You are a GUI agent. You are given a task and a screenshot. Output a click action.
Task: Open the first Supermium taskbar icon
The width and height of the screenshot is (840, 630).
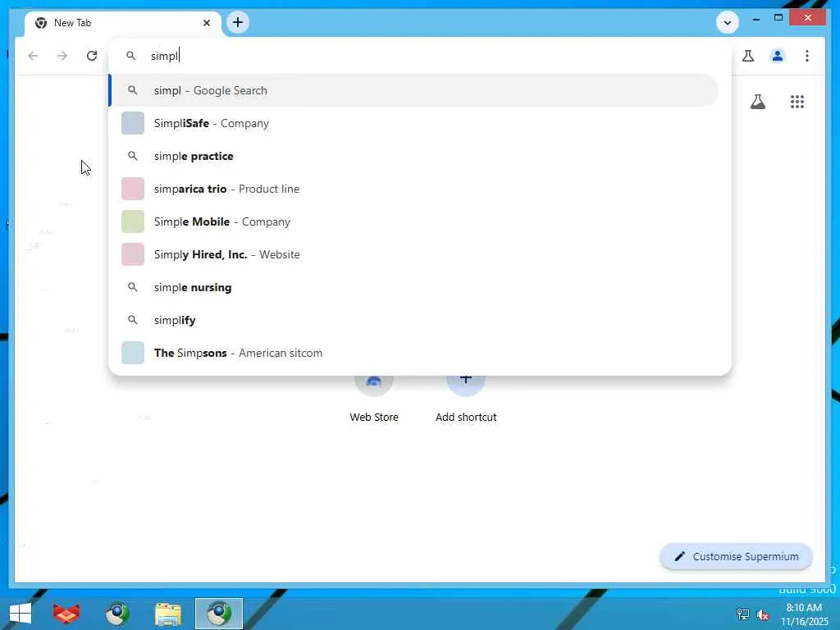point(117,614)
